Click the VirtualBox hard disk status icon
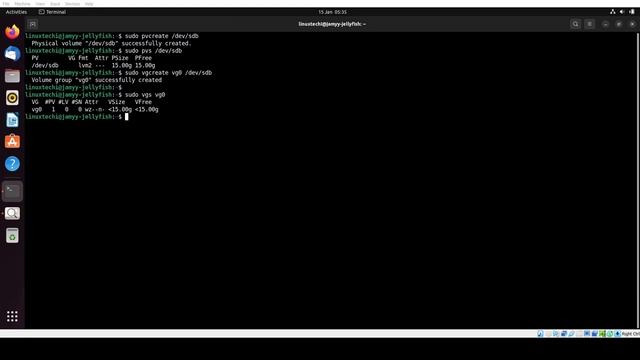640x360 pixels. (x=540, y=334)
